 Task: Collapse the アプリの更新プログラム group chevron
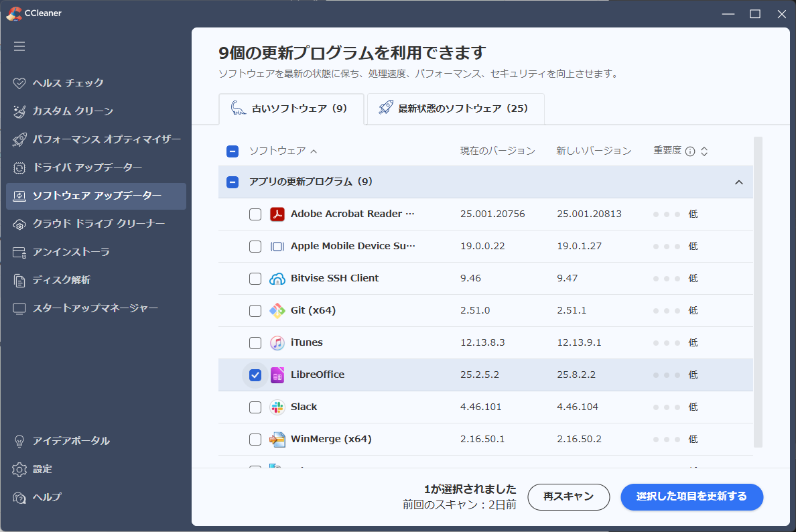[x=738, y=182]
